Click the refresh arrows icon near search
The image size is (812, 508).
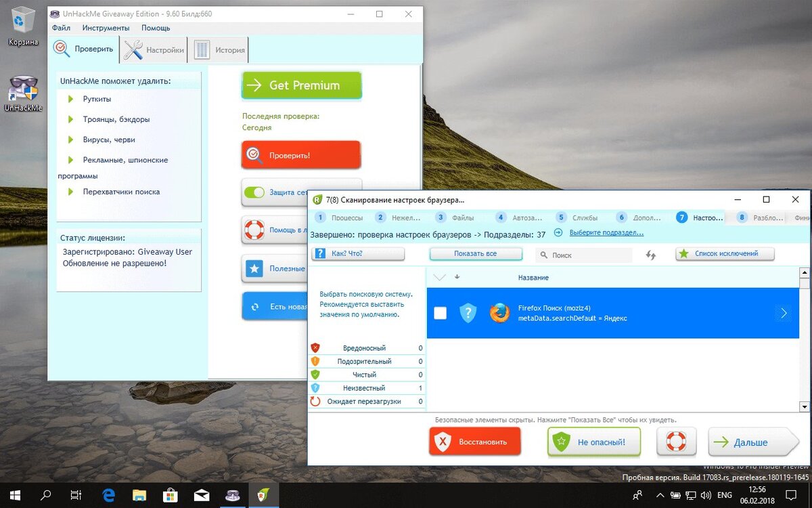(651, 255)
